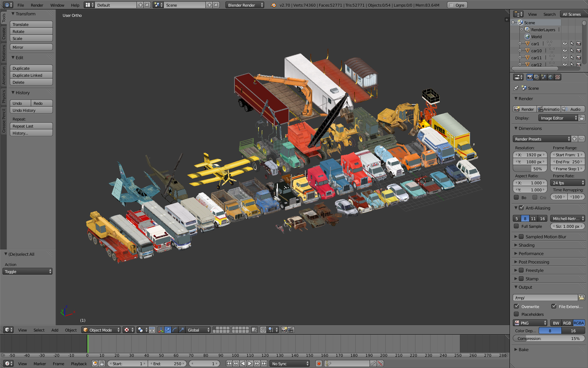
Task: Click the OpenGL render active viewport icon
Action: pos(284,330)
